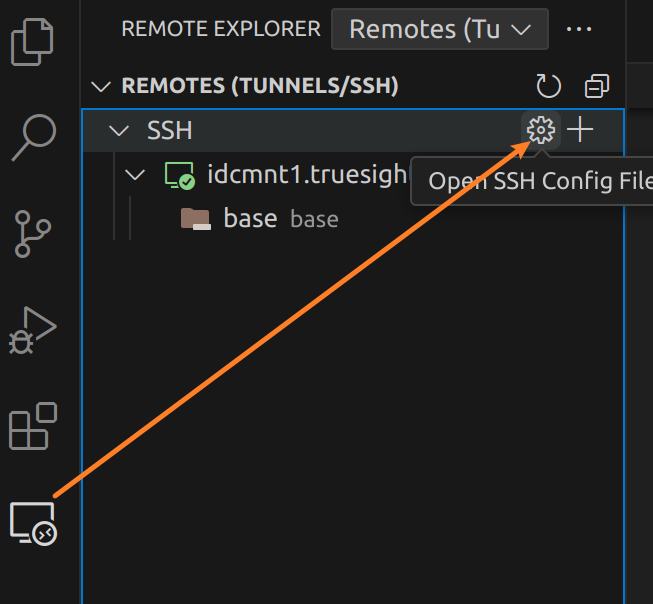This screenshot has height=604, width=653.
Task: Refresh the remotes list
Action: pos(548,86)
